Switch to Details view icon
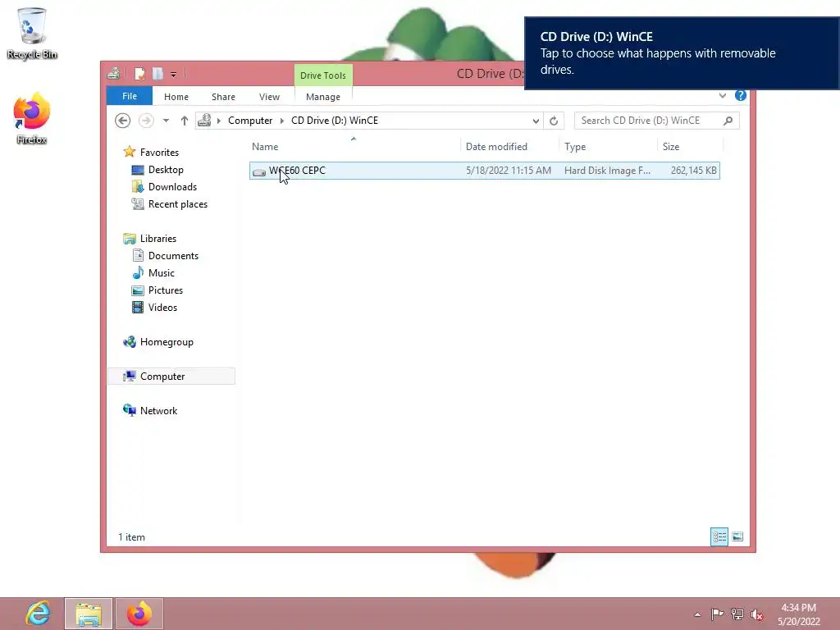840x630 pixels. pyautogui.click(x=719, y=536)
